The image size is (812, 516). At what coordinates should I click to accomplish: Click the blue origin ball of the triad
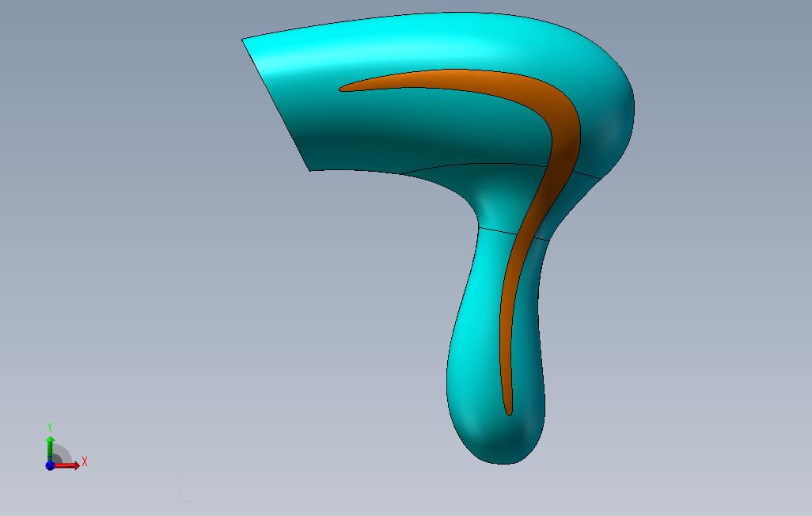(50, 465)
